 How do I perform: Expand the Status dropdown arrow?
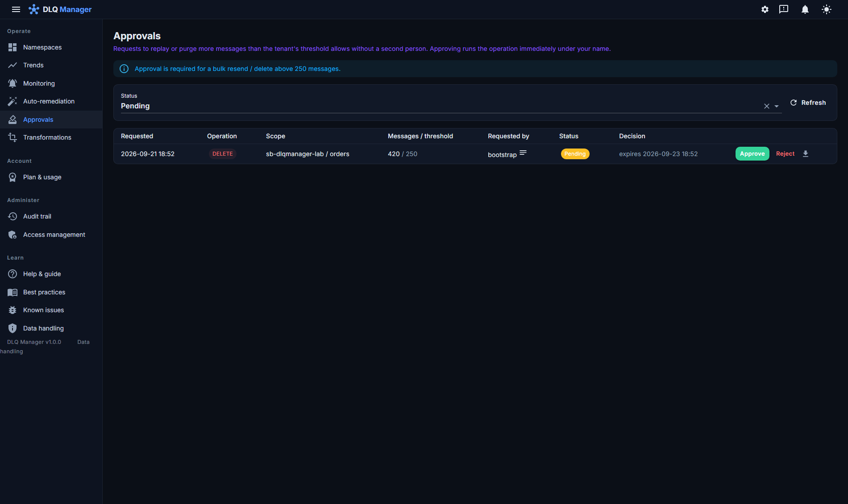tap(777, 106)
